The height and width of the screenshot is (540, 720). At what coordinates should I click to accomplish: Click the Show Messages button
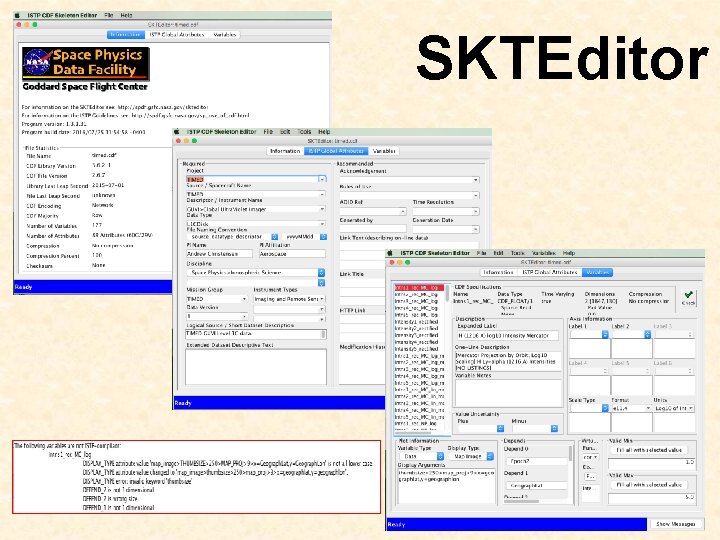675,524
